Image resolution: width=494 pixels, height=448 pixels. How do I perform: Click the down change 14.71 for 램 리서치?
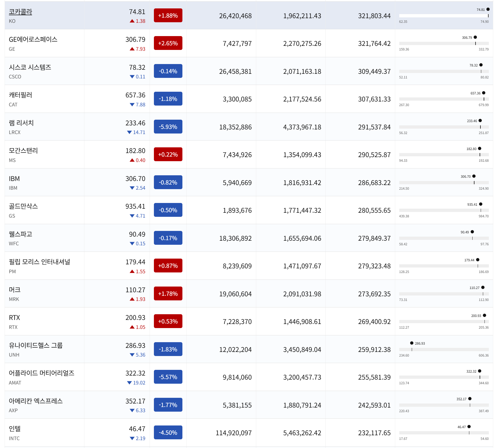(136, 132)
